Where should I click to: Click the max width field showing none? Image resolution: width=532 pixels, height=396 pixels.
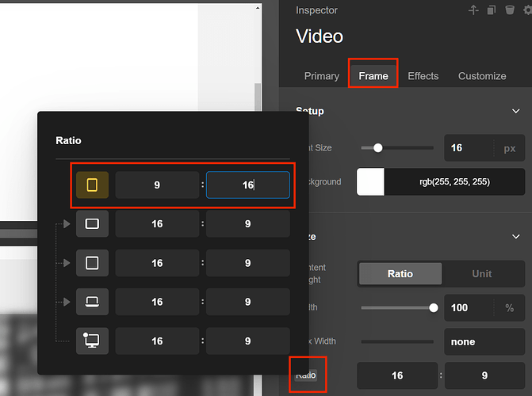click(x=484, y=341)
